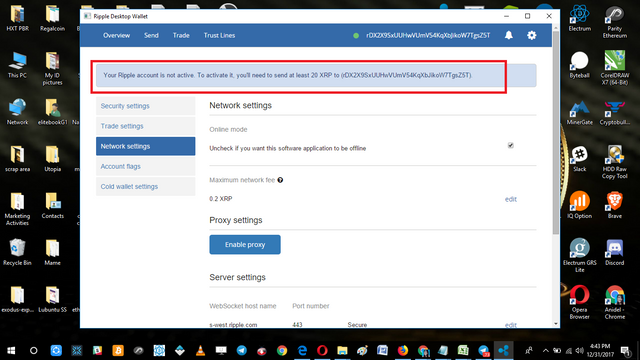640x360 pixels.
Task: Open the Electrum desktop shortcut
Action: (580, 18)
